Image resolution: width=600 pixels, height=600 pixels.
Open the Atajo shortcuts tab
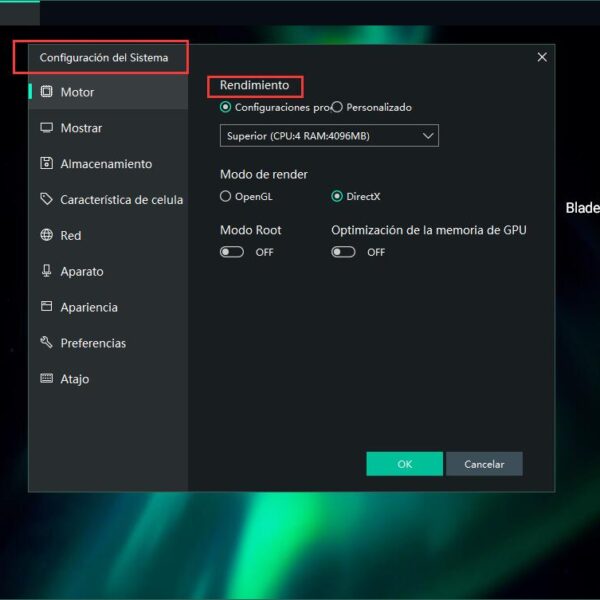click(74, 379)
